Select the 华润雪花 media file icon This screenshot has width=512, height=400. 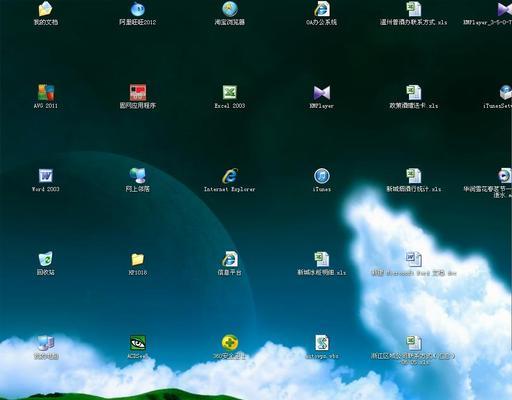click(x=505, y=176)
